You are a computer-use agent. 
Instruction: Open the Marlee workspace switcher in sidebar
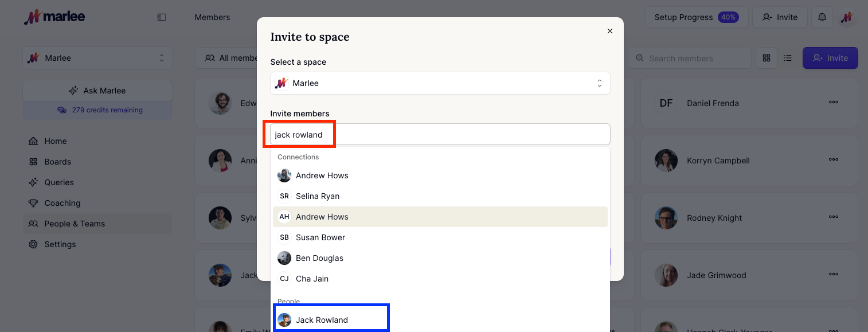(97, 58)
